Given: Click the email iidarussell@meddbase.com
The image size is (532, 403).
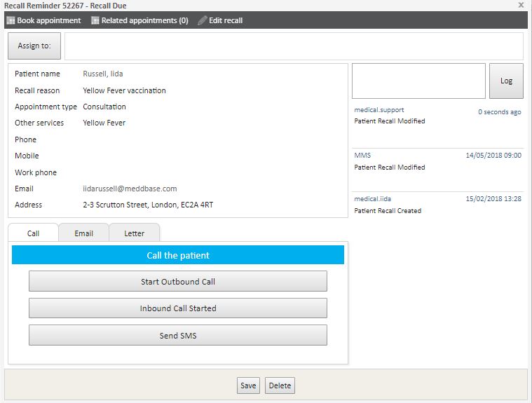Looking at the screenshot, I should (130, 189).
